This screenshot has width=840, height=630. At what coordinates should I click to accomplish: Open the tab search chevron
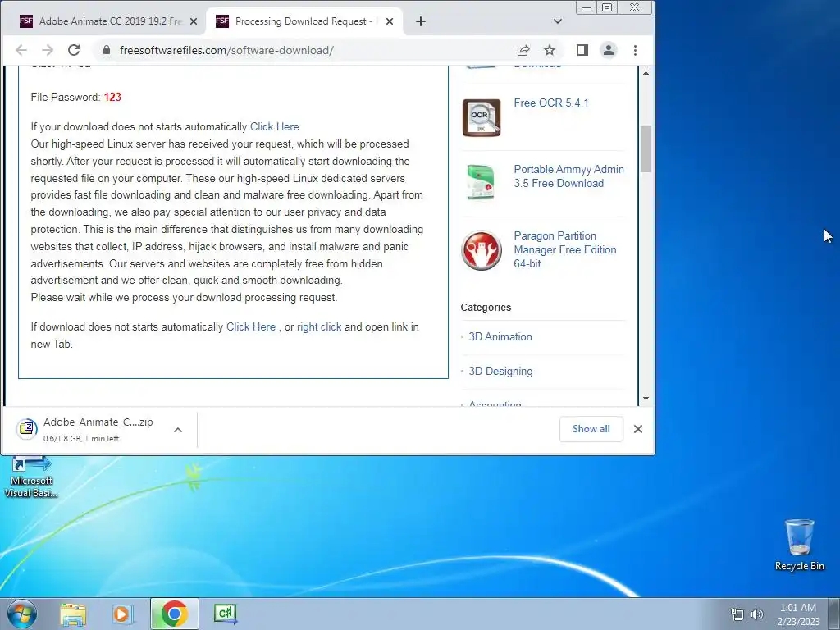click(x=558, y=21)
